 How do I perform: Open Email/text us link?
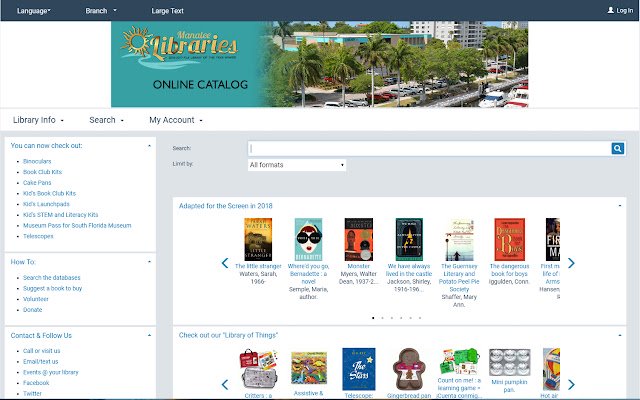[x=40, y=361]
